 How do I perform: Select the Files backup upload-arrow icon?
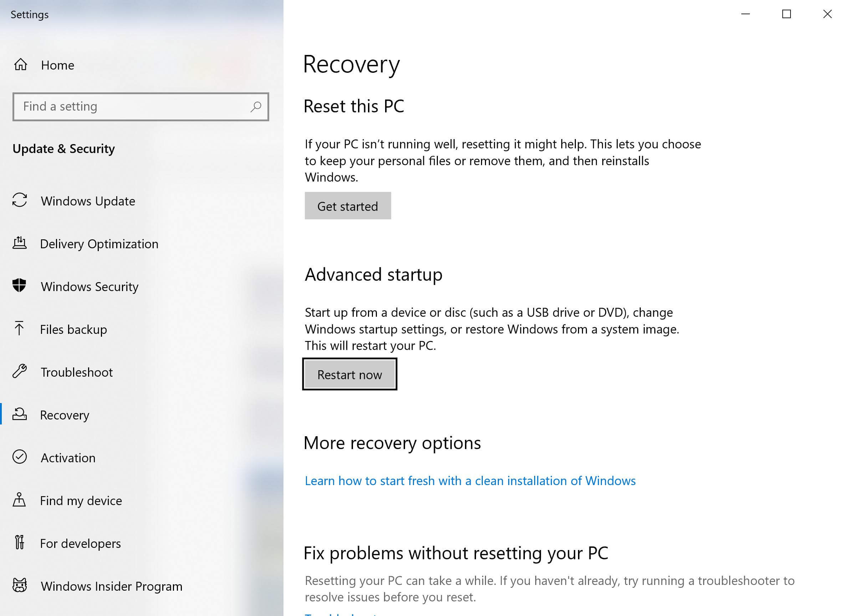pos(19,329)
